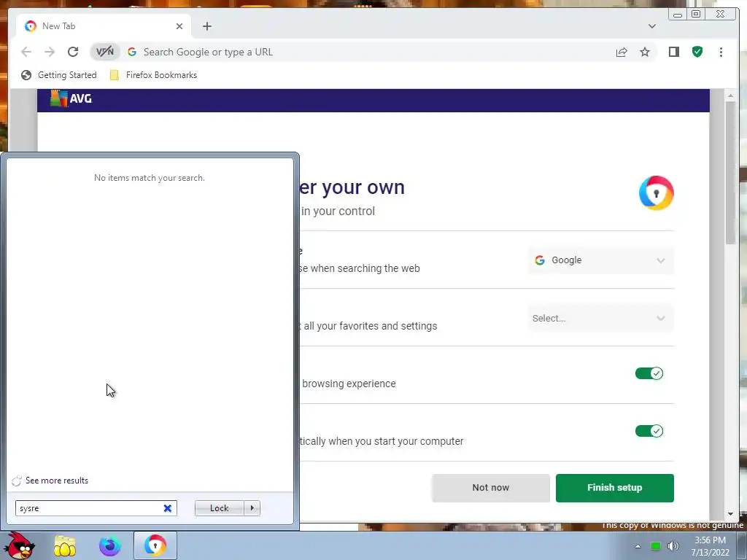The height and width of the screenshot is (560, 747).
Task: Expand the tab search chevron
Action: click(x=652, y=26)
